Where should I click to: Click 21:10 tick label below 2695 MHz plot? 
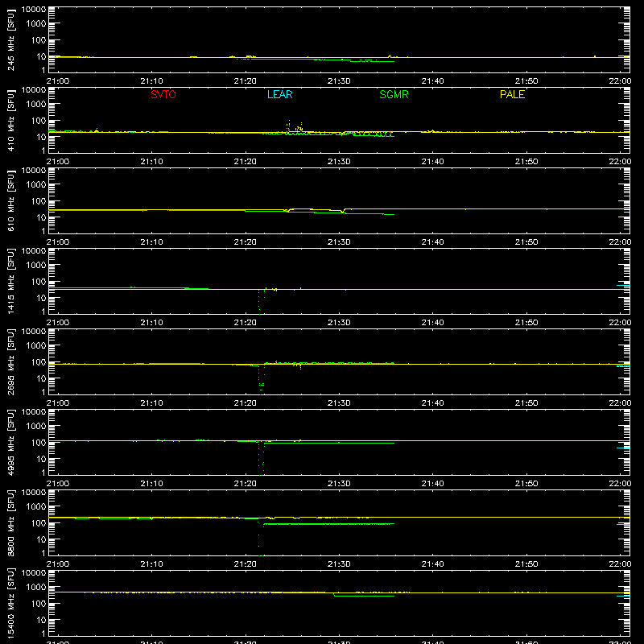[x=151, y=403]
